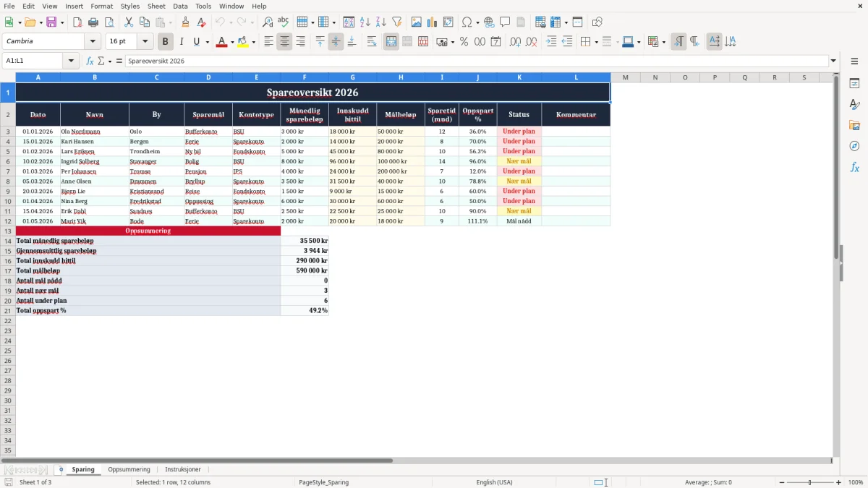
Task: Click the Formula equals button
Action: click(119, 61)
